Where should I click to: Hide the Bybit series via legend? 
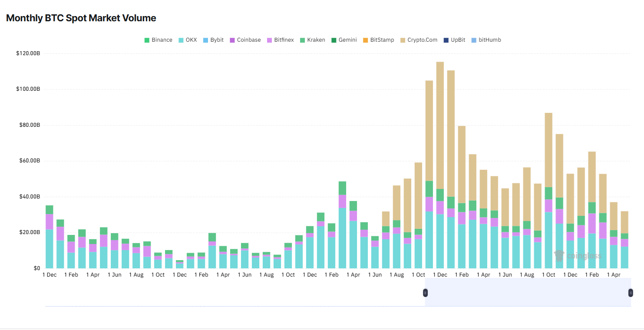click(x=213, y=40)
